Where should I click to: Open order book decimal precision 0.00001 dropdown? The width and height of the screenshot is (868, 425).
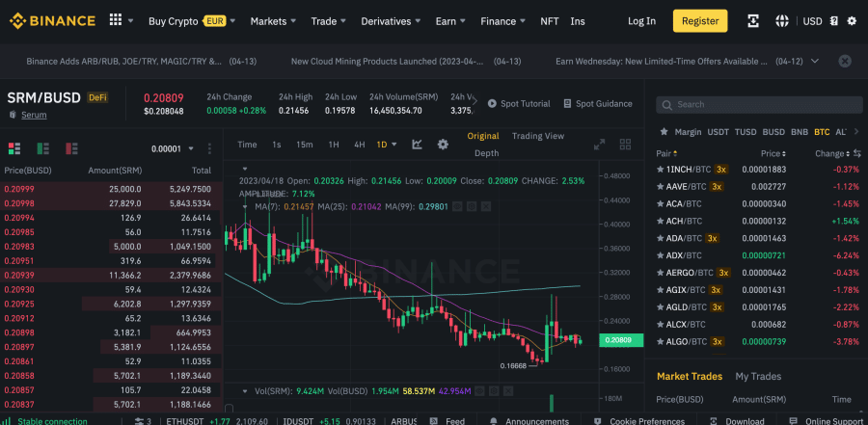coord(173,148)
